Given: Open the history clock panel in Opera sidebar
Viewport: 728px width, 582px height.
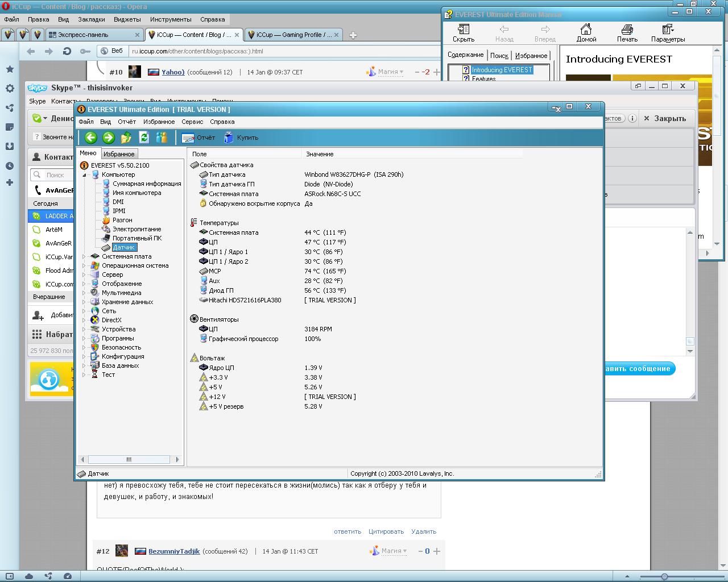Looking at the screenshot, I should (x=10, y=166).
